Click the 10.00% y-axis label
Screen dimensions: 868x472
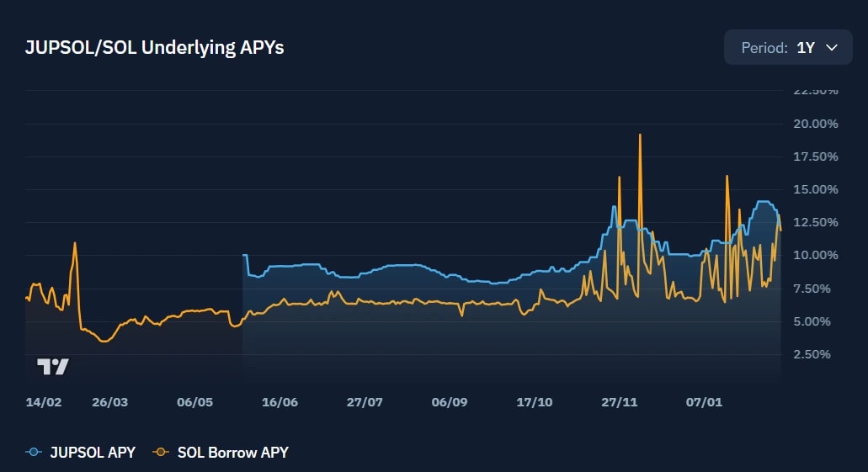tap(816, 255)
